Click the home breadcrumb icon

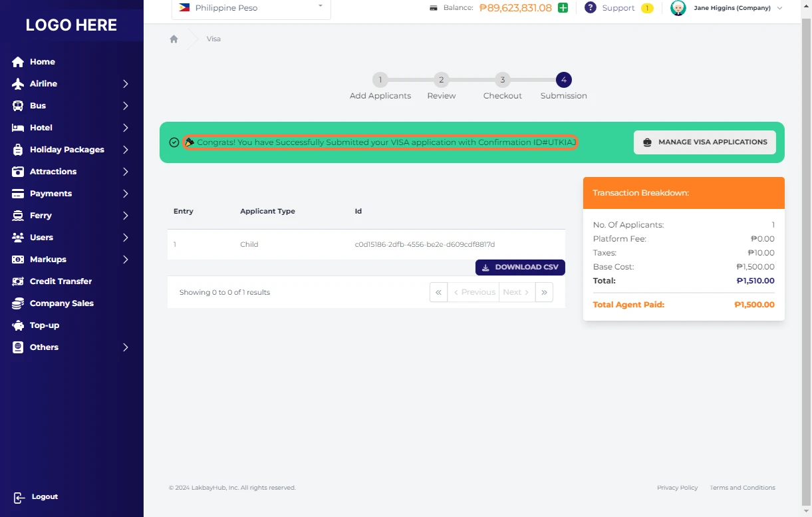click(174, 39)
